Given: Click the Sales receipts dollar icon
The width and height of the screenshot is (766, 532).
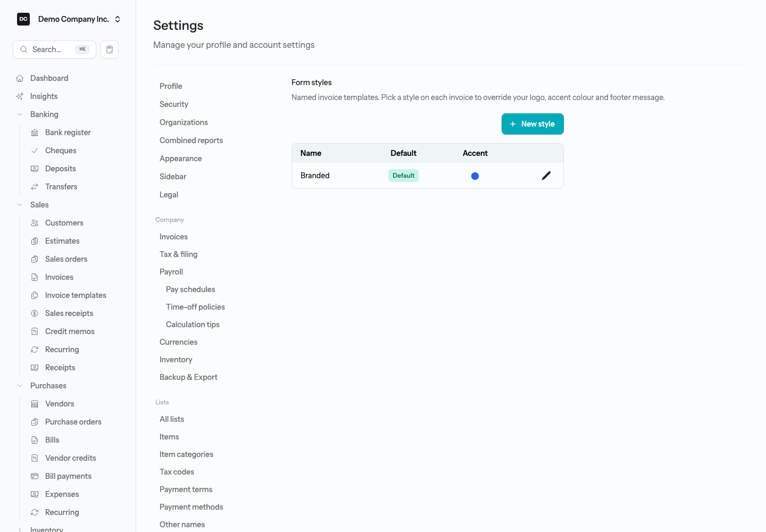Looking at the screenshot, I should click(35, 313).
